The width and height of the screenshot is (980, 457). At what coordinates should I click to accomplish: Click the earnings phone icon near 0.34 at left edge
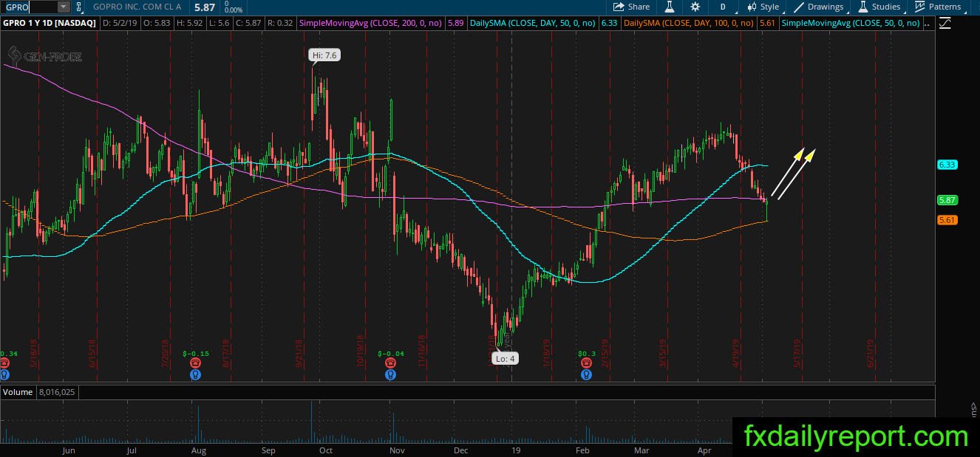4,363
